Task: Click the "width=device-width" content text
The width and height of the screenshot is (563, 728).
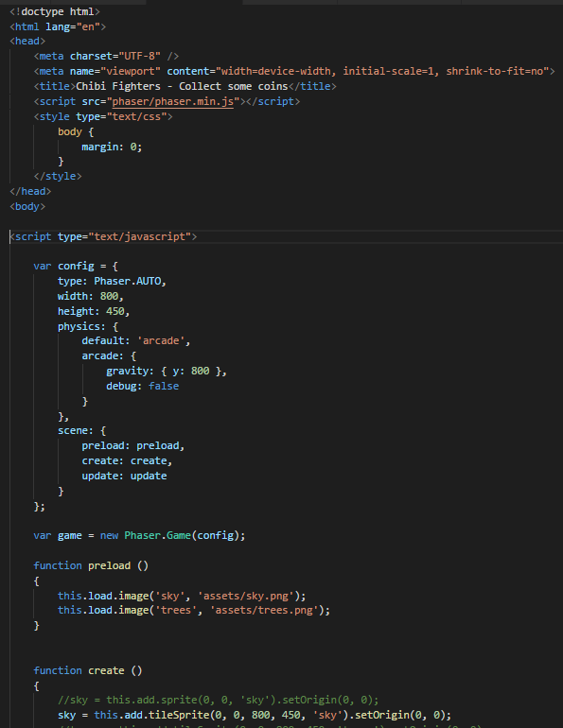Action: [276, 71]
